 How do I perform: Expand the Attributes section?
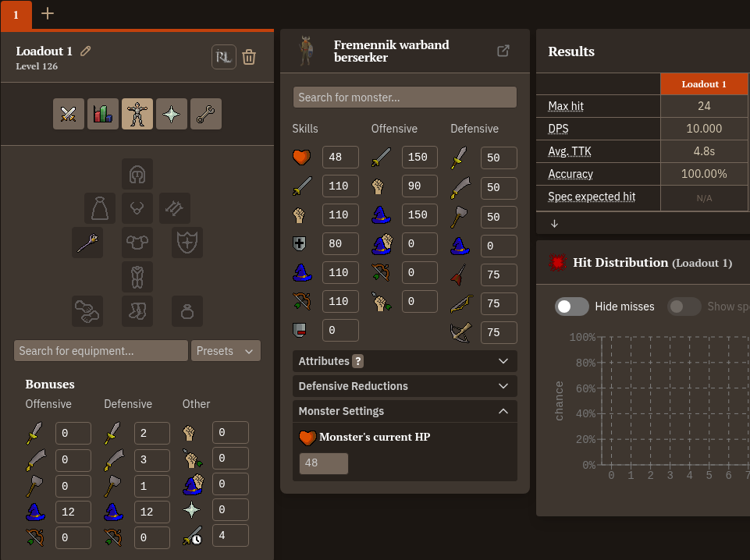coord(404,361)
